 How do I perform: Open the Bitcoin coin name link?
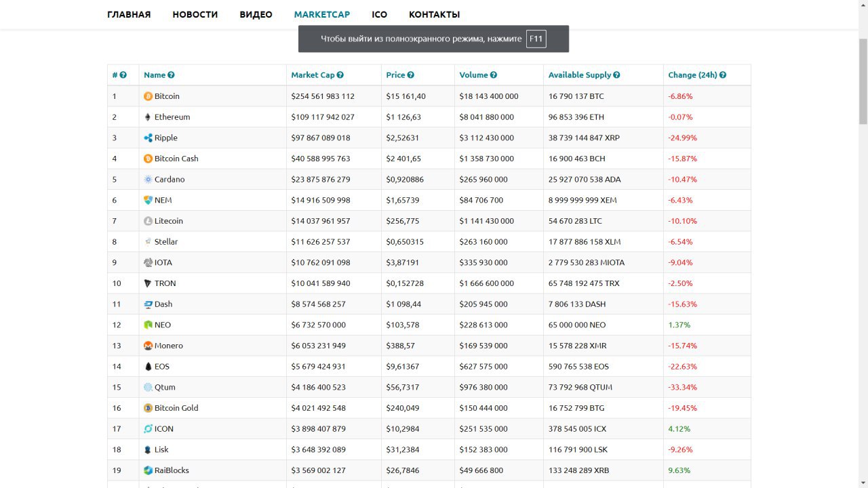[x=167, y=96]
